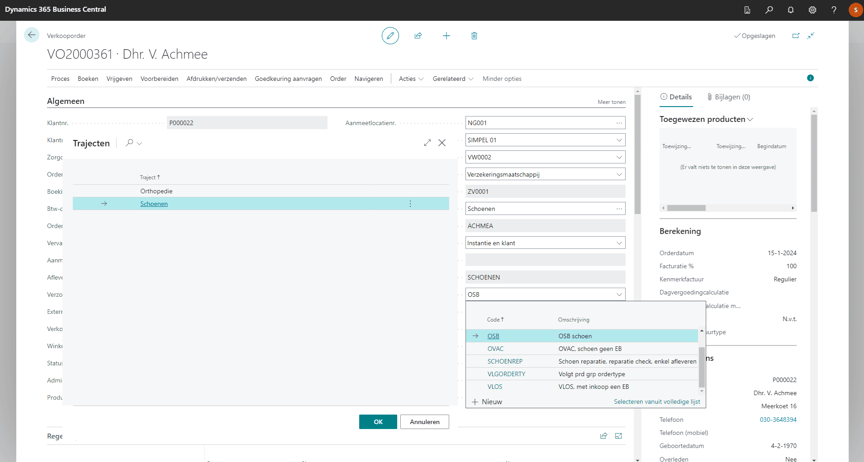Expand the Trajecten dialog to full size

tap(427, 143)
